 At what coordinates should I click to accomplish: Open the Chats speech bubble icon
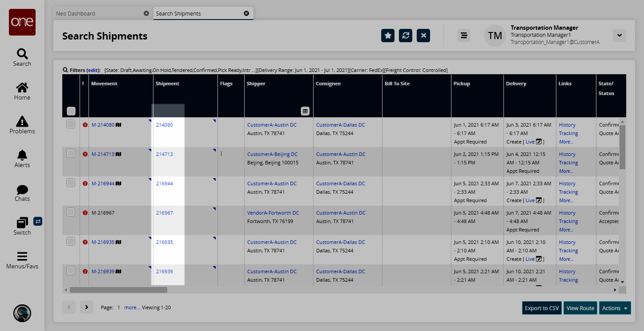(22, 190)
